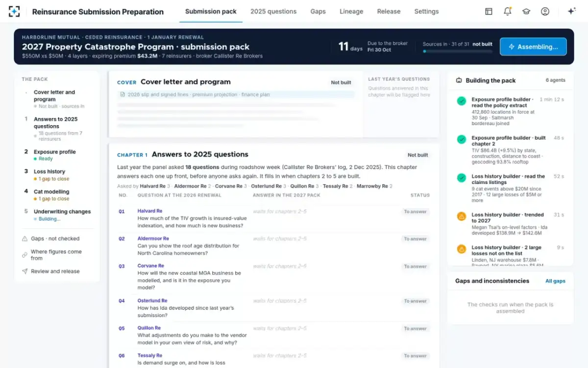
Task: Click the robot icon beside Building the pack
Action: pyautogui.click(x=459, y=80)
